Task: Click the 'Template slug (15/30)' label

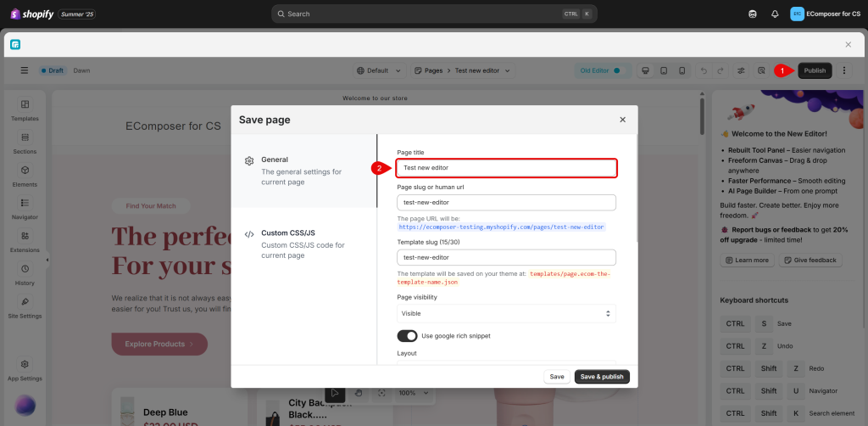Action: point(428,242)
